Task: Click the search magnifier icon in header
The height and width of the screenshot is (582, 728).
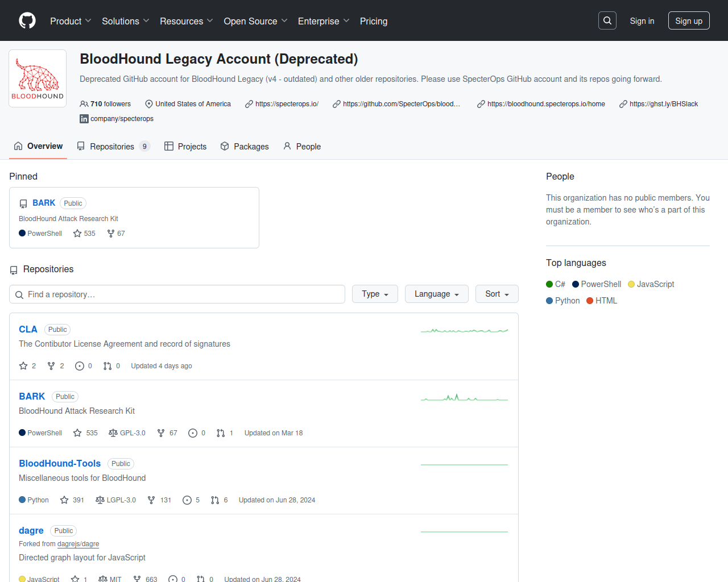Action: (x=607, y=20)
